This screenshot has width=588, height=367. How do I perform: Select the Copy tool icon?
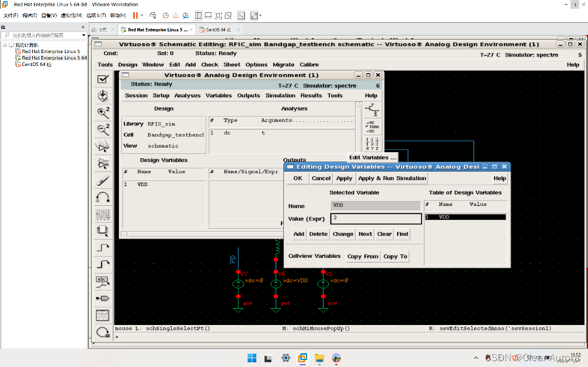click(103, 163)
